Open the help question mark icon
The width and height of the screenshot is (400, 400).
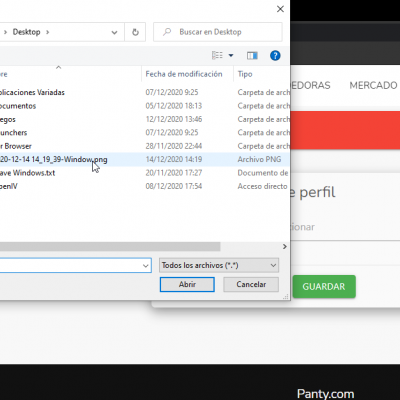click(275, 55)
